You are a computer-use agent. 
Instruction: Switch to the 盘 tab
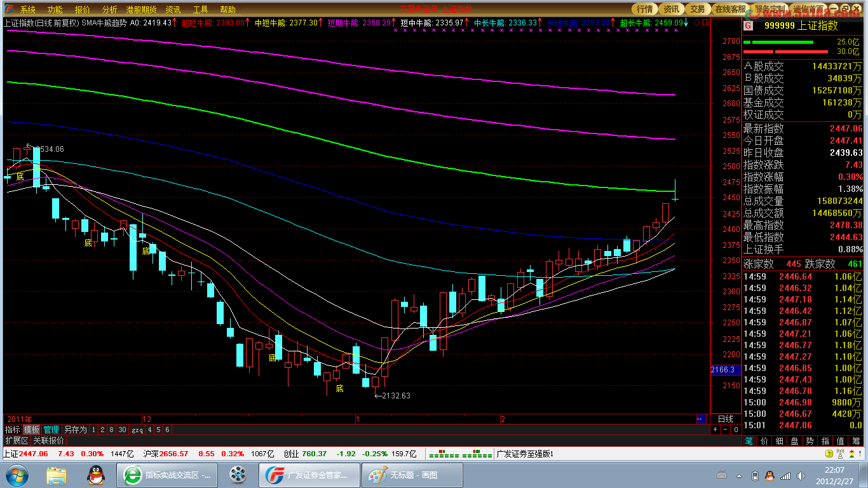pyautogui.click(x=795, y=440)
